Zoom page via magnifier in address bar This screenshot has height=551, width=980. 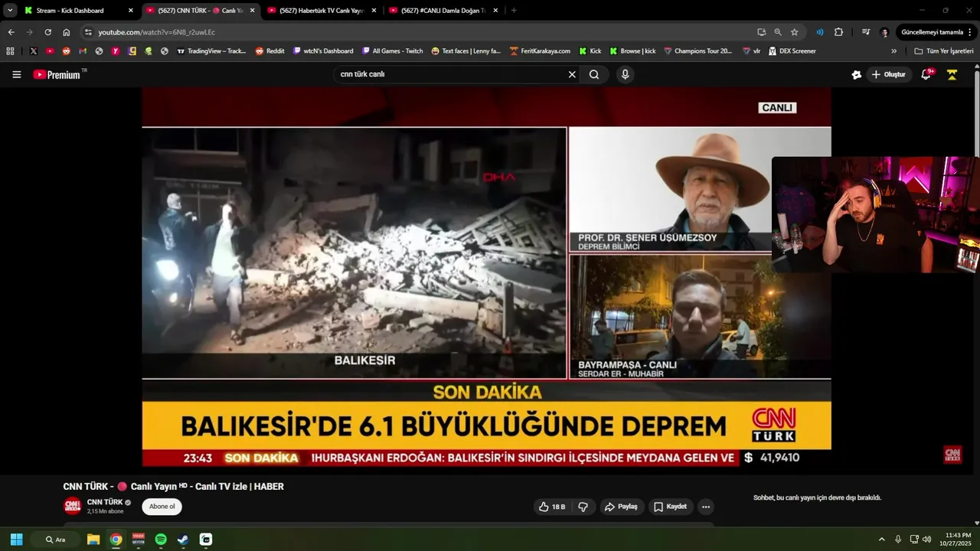[x=778, y=32]
